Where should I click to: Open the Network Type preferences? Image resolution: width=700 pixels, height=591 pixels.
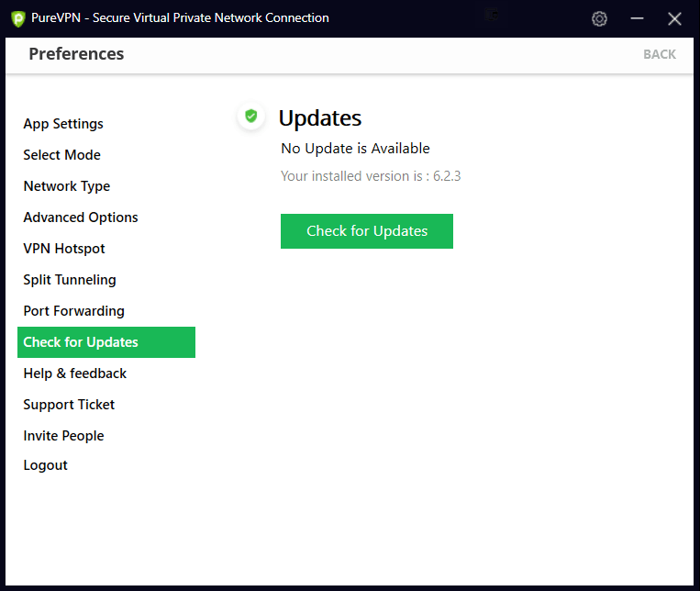[x=66, y=186]
